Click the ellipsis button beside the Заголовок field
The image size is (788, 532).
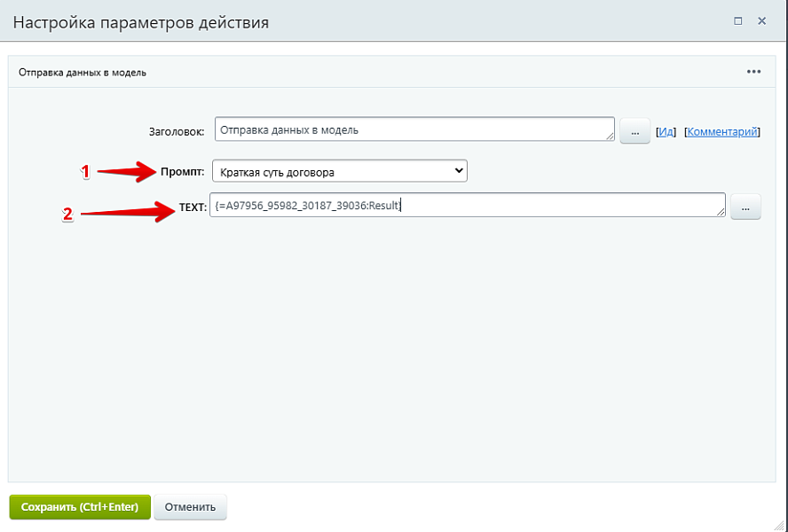(x=634, y=129)
